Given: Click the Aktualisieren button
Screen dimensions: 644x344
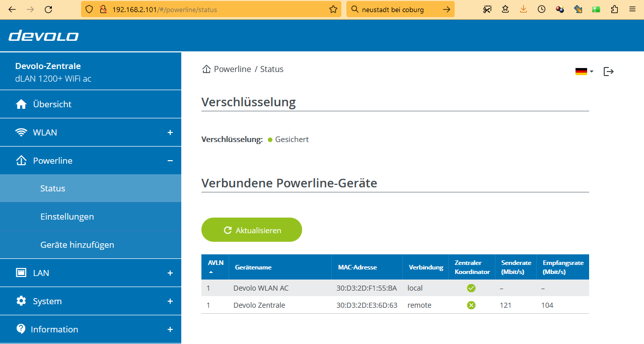Looking at the screenshot, I should (x=252, y=230).
